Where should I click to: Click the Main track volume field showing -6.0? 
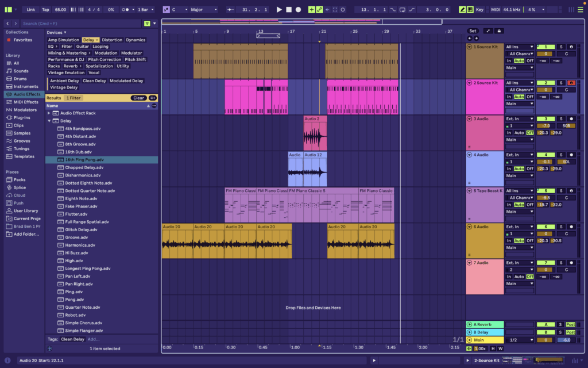click(566, 340)
